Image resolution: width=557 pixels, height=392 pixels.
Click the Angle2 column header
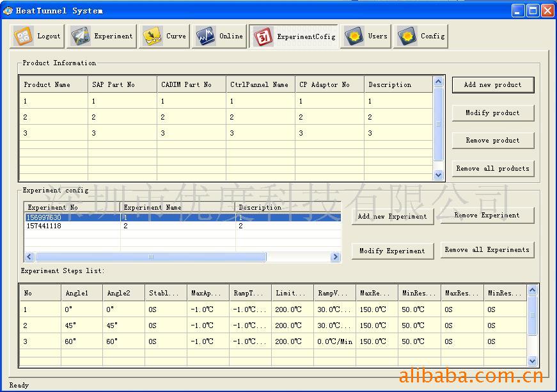tap(123, 293)
